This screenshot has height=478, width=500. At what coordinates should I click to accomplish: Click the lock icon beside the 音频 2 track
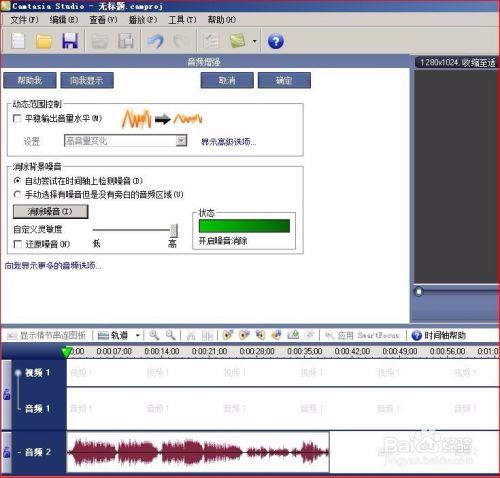[6, 452]
